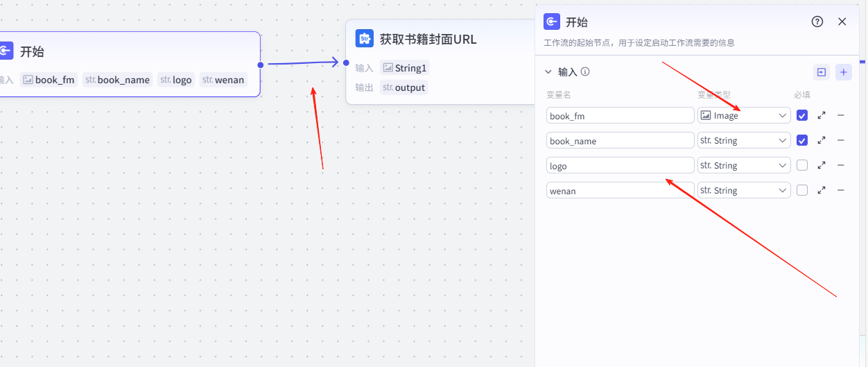Open the Image type dropdown for book_fm

click(x=744, y=116)
